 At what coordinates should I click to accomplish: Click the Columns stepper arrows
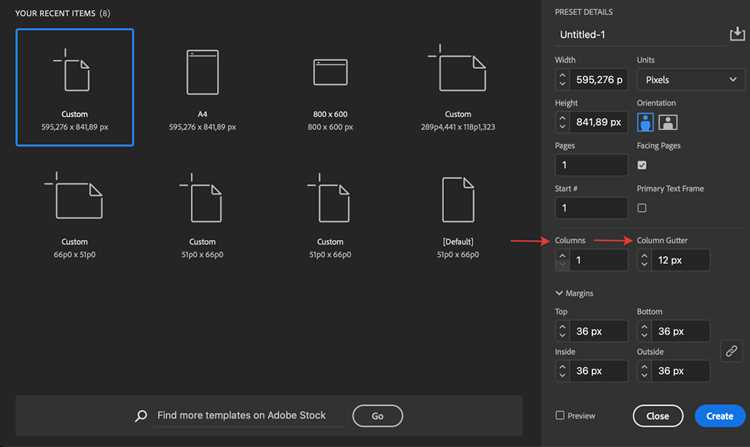tap(562, 260)
